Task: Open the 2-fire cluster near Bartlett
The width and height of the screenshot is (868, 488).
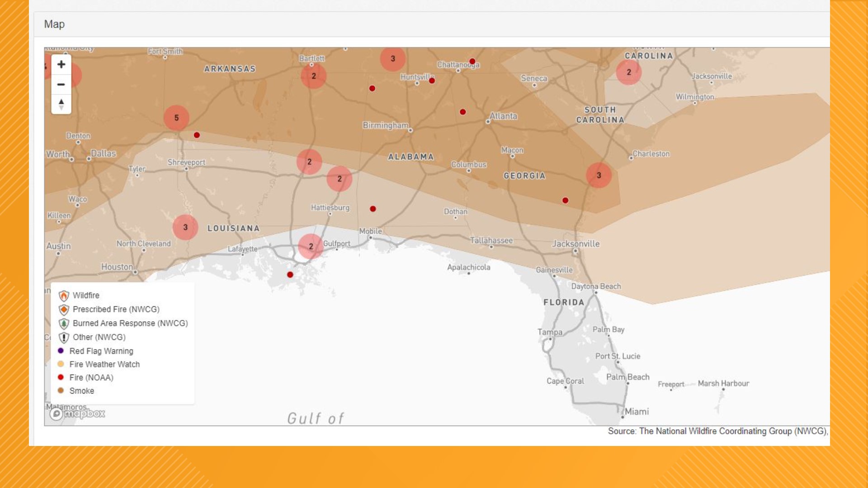Action: coord(314,76)
